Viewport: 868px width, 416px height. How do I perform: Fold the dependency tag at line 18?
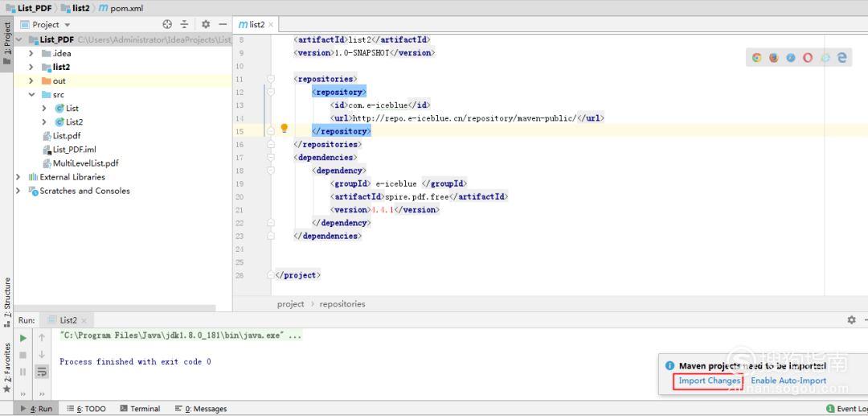271,171
